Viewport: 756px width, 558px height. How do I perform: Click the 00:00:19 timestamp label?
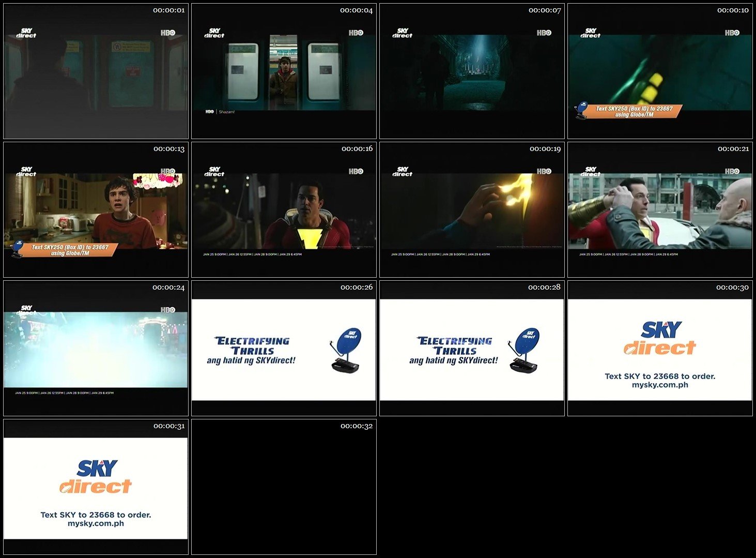pyautogui.click(x=545, y=149)
